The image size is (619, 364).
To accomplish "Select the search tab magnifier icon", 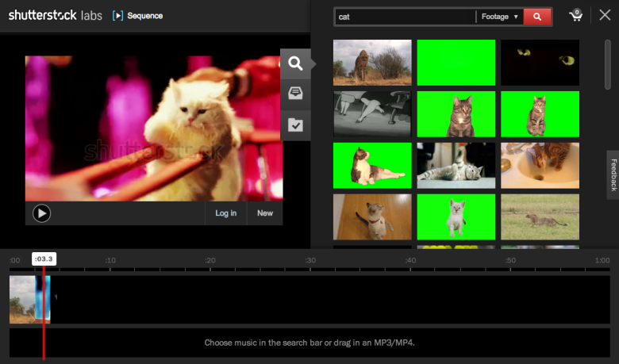I will (295, 63).
